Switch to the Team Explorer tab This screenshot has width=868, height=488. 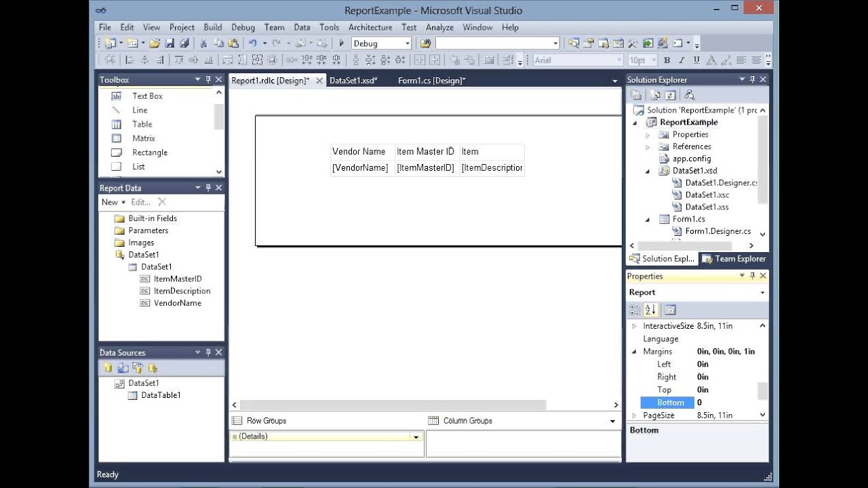click(x=734, y=259)
